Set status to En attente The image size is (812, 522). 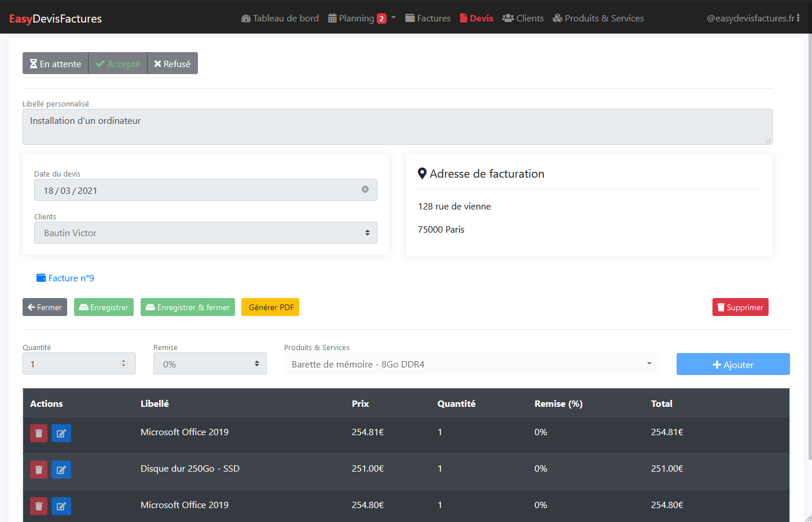pos(56,64)
